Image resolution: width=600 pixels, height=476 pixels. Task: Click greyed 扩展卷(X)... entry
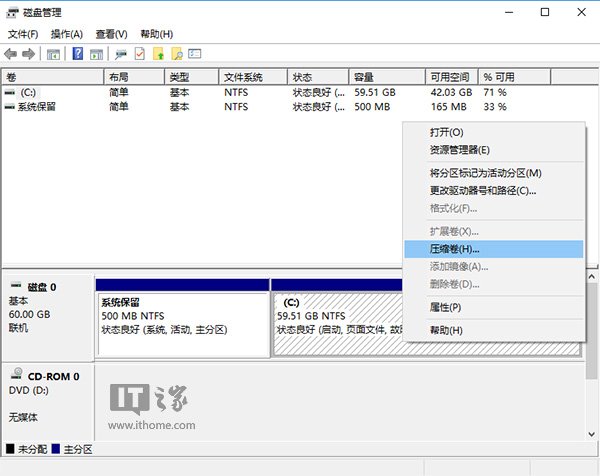494,231
